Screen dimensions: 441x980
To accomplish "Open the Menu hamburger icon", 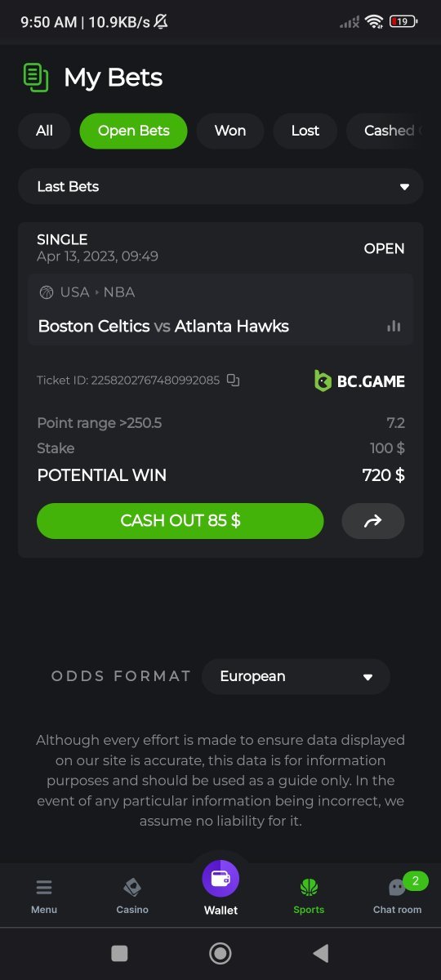I will (44, 888).
